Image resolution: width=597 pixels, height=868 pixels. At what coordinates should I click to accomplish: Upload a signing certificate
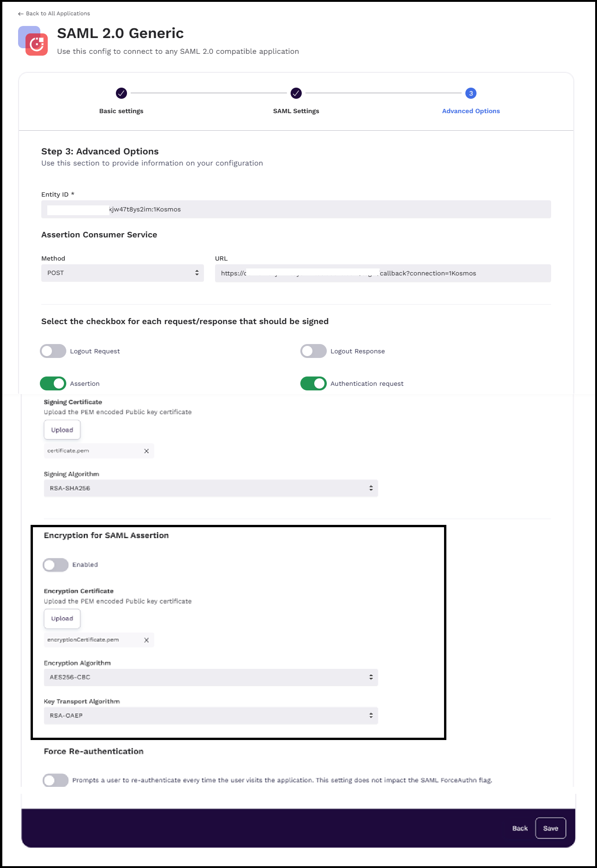[x=62, y=430]
